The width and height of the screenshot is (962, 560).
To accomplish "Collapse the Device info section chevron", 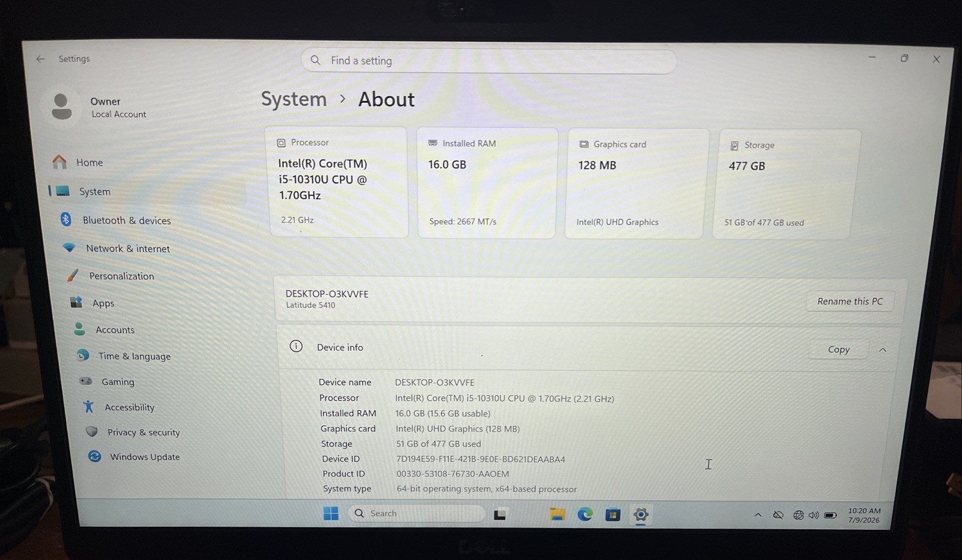I will 883,350.
